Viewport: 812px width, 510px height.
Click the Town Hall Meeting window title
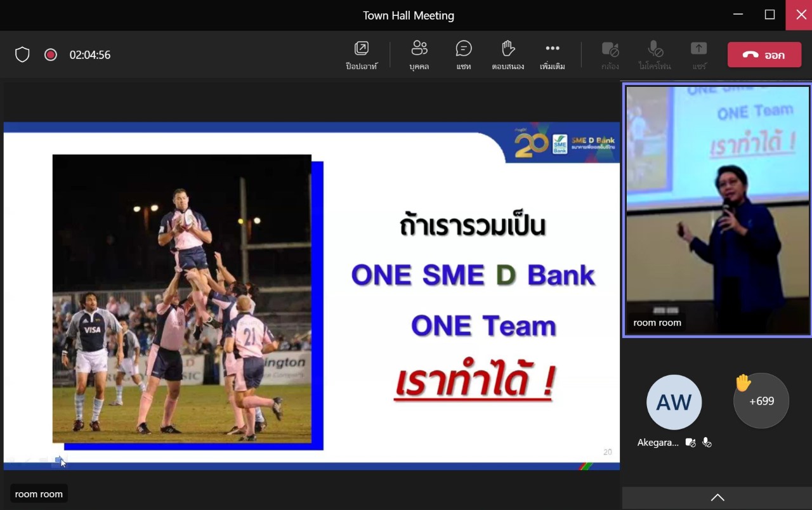pos(409,15)
